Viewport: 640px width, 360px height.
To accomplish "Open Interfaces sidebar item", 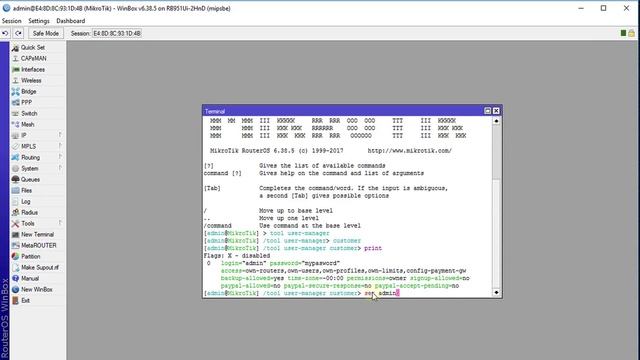I will [x=38, y=70].
